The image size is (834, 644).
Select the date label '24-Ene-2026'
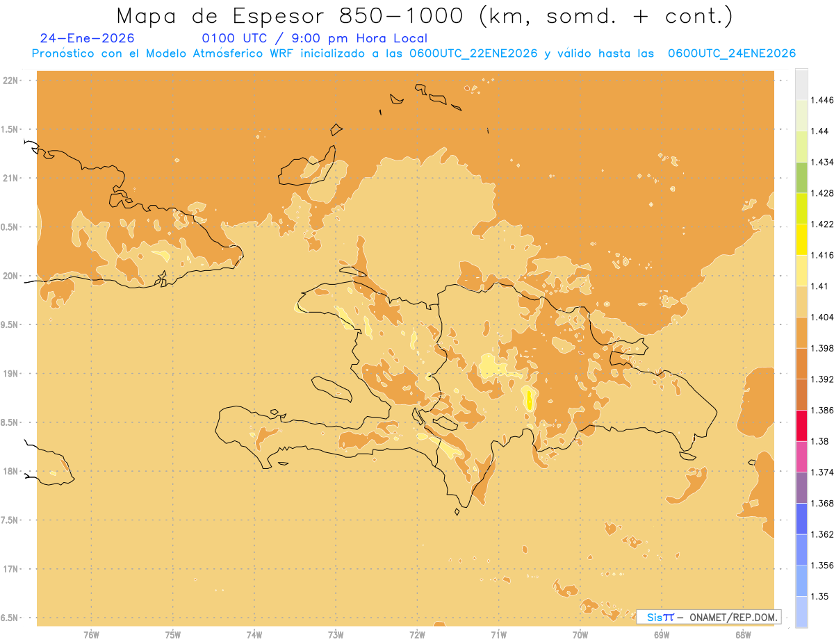click(x=87, y=38)
